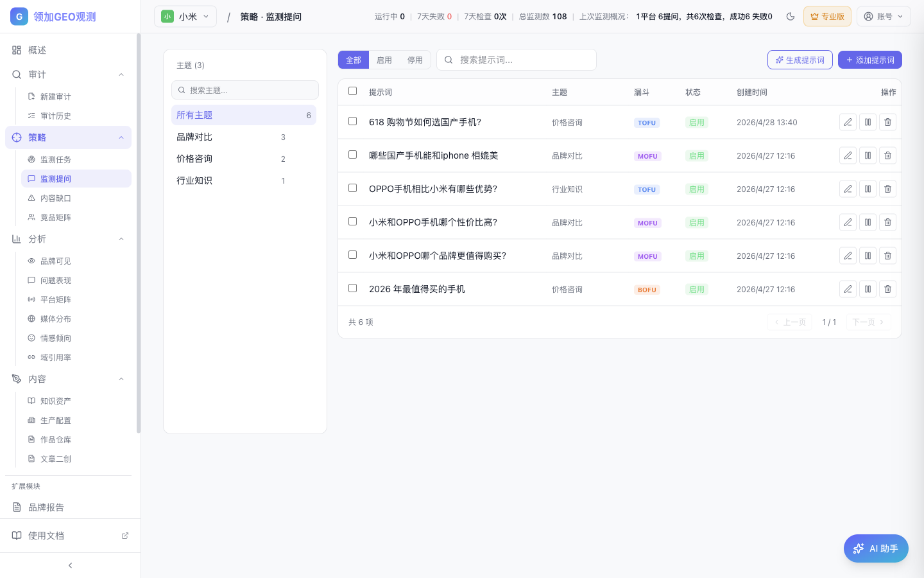Delete the 2026 年最值得买的手机 prompt
This screenshot has width=924, height=578.
pyautogui.click(x=887, y=289)
